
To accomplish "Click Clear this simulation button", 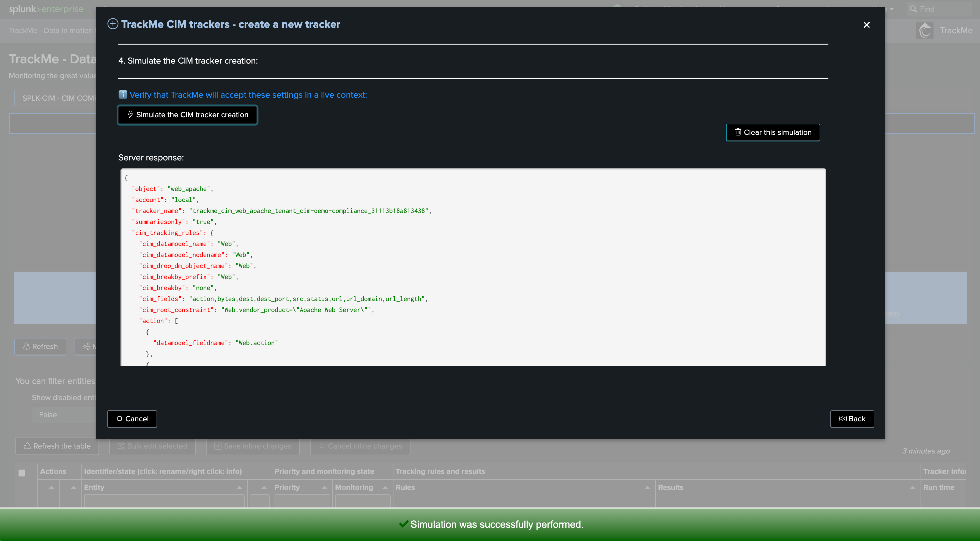I will point(773,132).
